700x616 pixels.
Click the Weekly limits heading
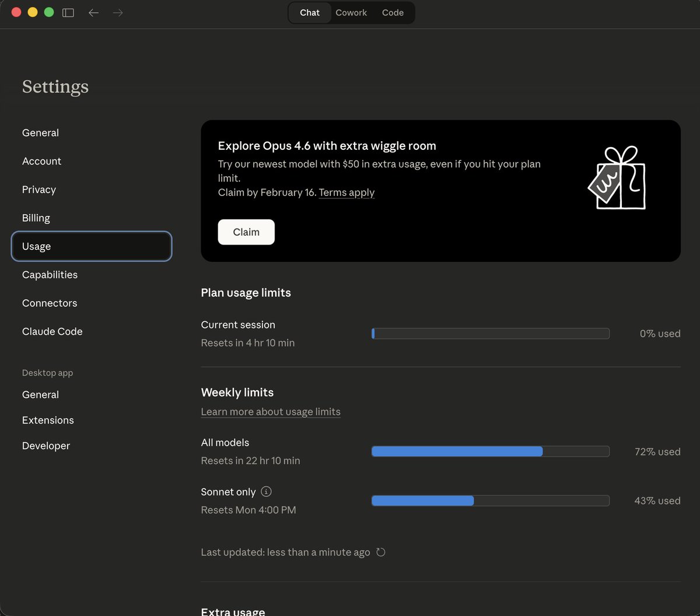point(237,393)
